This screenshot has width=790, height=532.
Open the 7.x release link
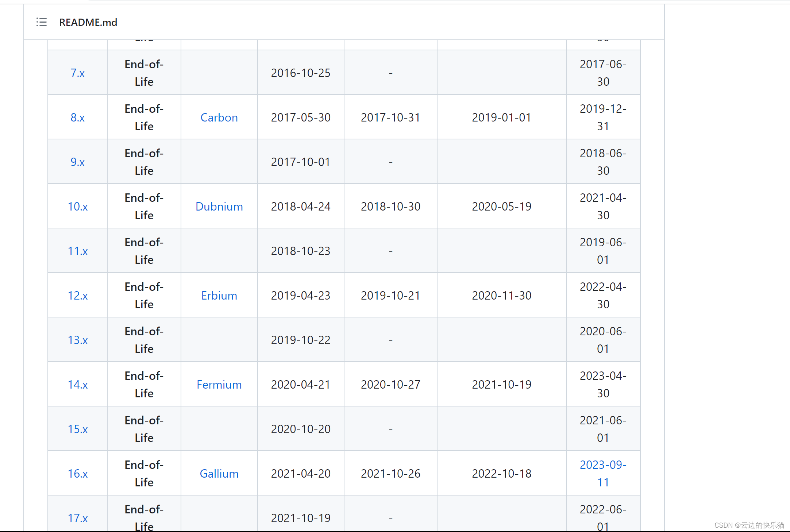tap(78, 73)
